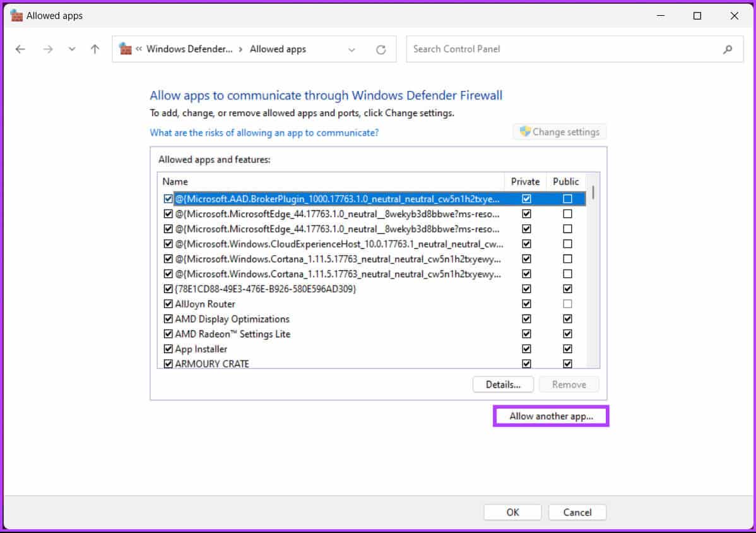Click the Remove button
This screenshot has height=533, width=756.
569,385
